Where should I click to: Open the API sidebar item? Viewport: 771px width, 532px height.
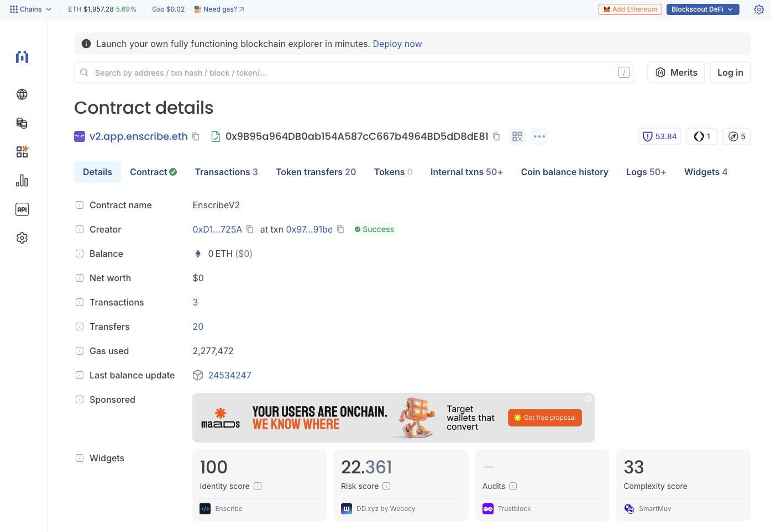[22, 209]
